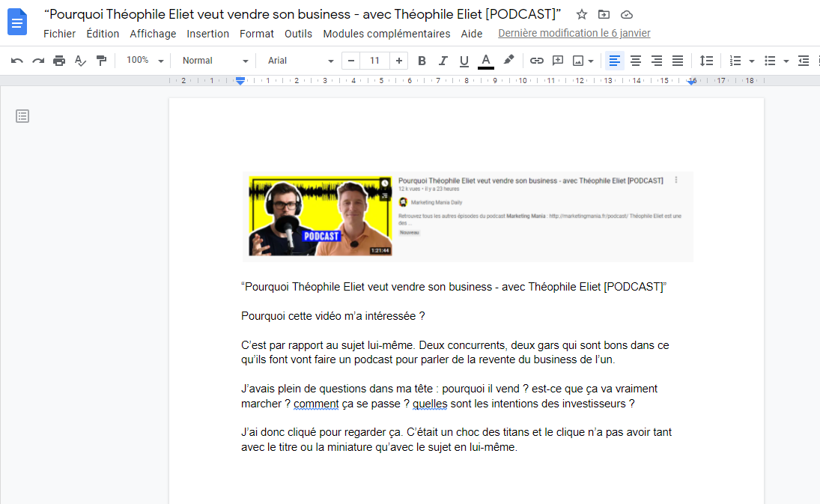The width and height of the screenshot is (820, 504).
Task: Open the text color picker
Action: click(486, 61)
